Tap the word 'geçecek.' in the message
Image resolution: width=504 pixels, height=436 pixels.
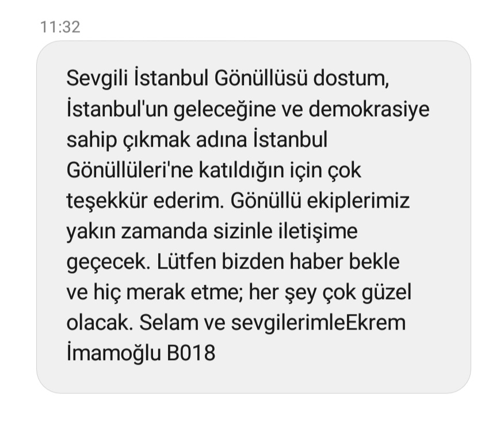(x=108, y=263)
